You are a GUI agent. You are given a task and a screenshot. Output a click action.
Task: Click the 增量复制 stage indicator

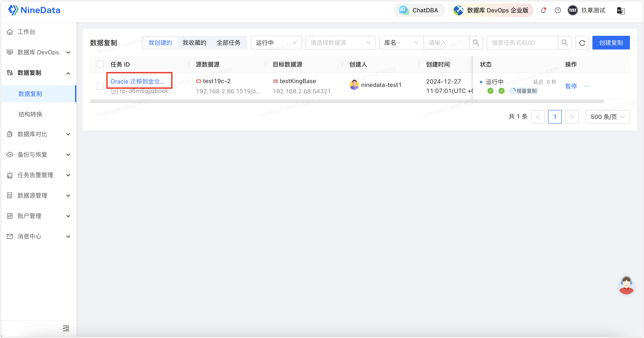(524, 91)
